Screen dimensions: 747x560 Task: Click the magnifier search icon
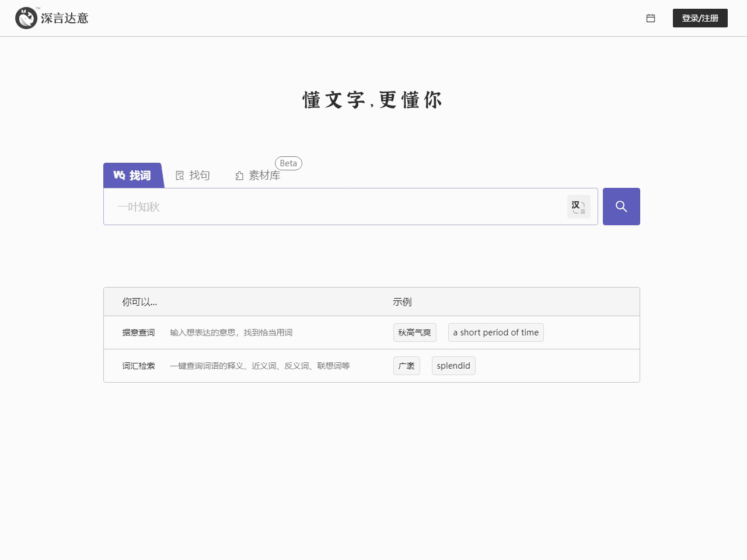(621, 206)
